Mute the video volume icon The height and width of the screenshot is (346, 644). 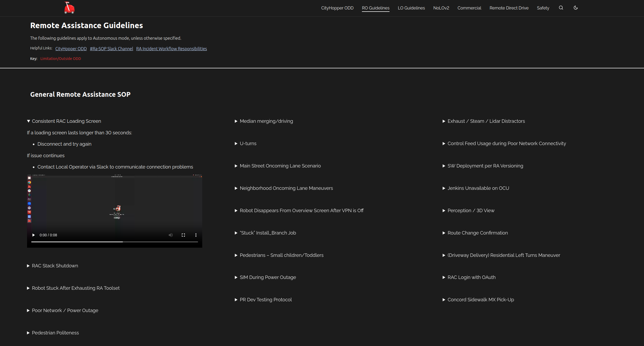[171, 235]
